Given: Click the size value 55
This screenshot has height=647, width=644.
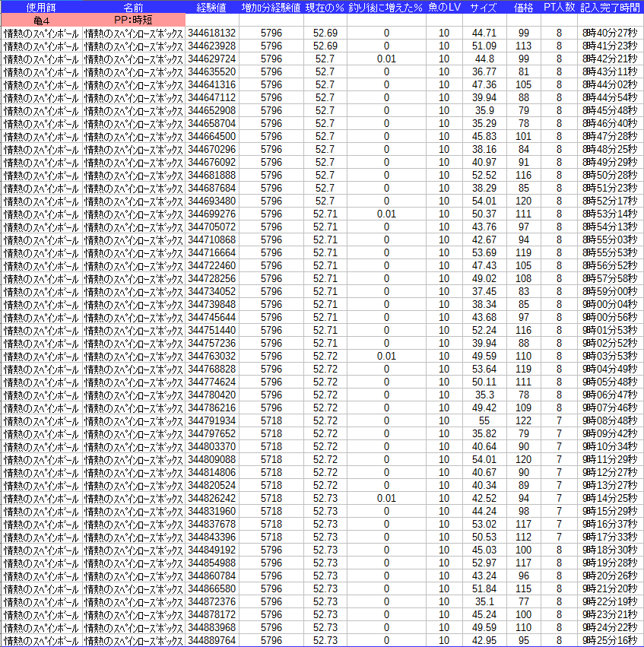Looking at the screenshot, I should pos(484,420).
